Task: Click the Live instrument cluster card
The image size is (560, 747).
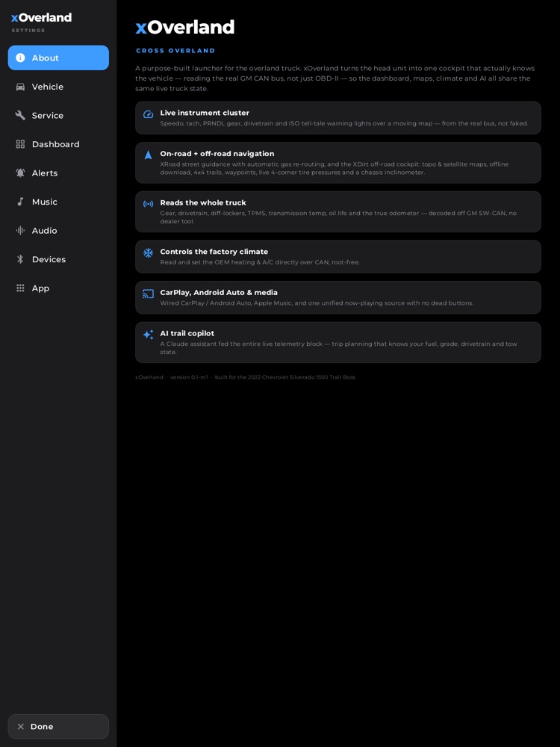Action: point(338,118)
